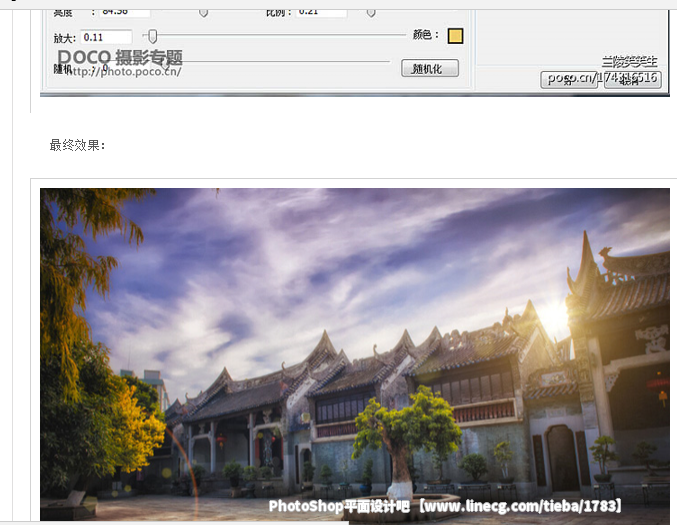Click the 最终效果: text
The image size is (677, 525).
77,145
